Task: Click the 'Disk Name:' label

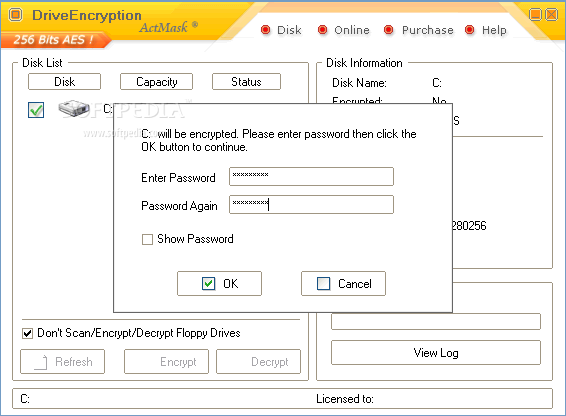Action: click(x=359, y=83)
